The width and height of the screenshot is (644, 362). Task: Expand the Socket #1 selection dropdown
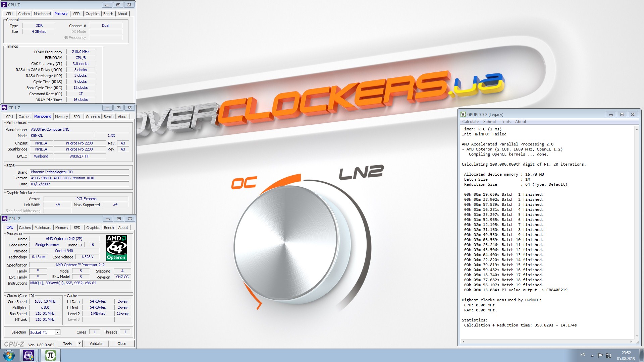57,333
